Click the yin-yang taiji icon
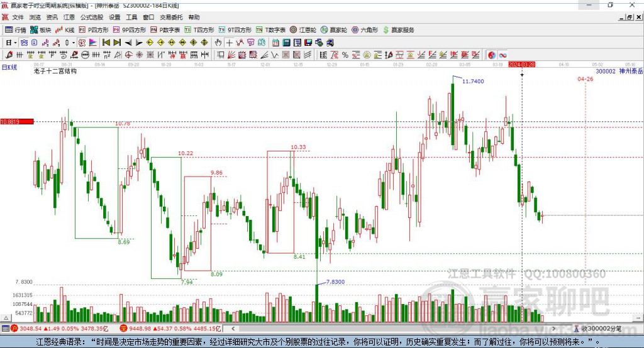Viewport: 644px width, 348px height. tap(492, 55)
